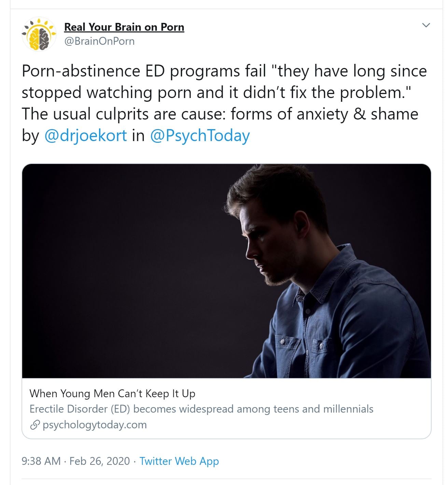This screenshot has width=448, height=485.
Task: Click the @BrainOnPorn handle
Action: pos(99,41)
